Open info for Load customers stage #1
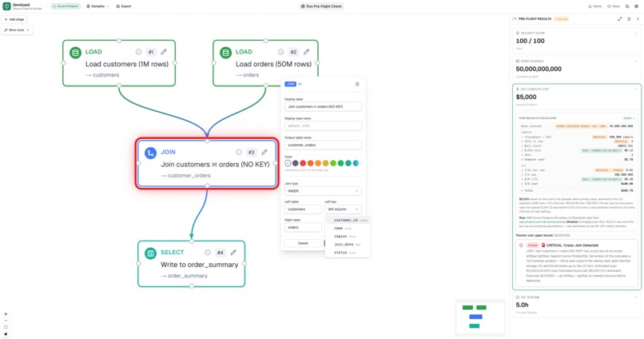 [x=138, y=52]
